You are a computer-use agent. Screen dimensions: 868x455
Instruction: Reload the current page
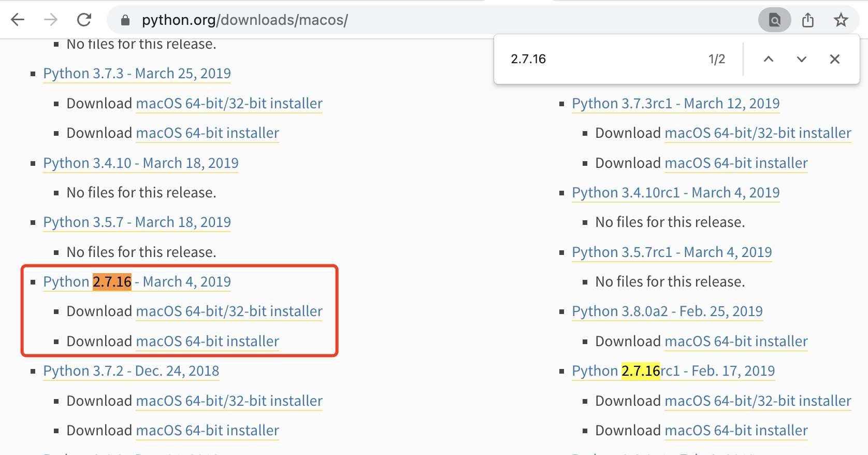coord(84,19)
